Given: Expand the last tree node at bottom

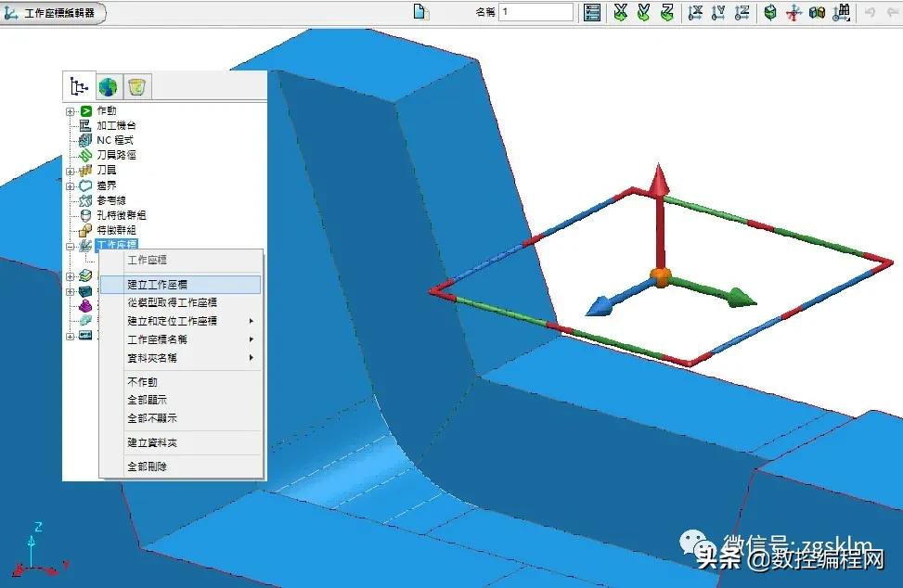Looking at the screenshot, I should (70, 336).
